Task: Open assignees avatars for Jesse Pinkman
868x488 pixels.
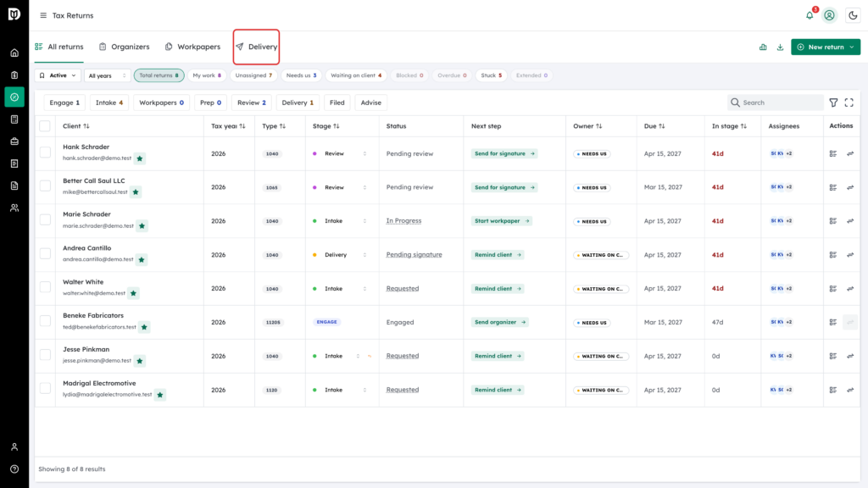Action: (781, 357)
